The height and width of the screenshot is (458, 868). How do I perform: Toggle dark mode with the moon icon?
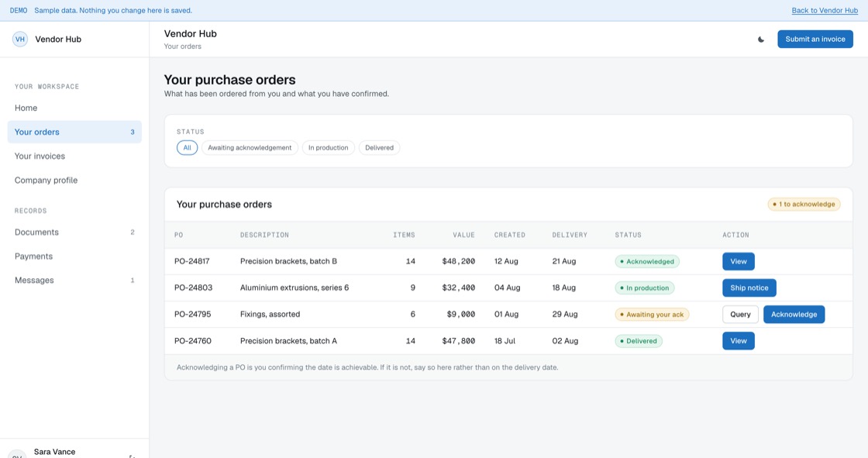761,40
